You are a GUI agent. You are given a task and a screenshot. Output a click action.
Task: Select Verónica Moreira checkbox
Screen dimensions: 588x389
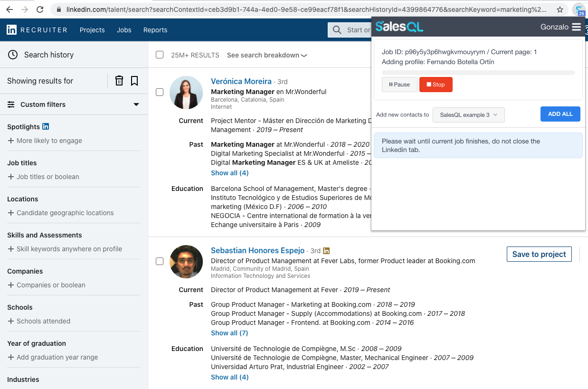pyautogui.click(x=160, y=92)
